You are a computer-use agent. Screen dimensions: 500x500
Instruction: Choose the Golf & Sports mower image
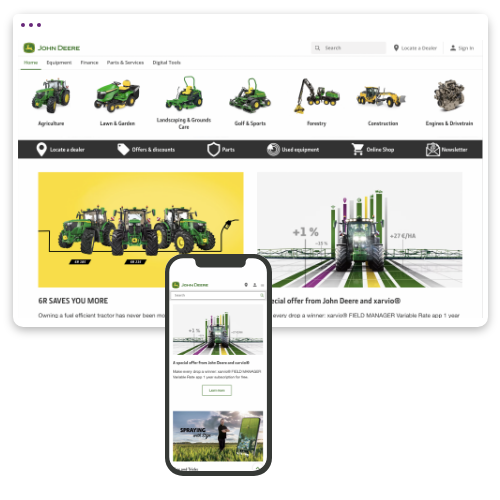(x=250, y=95)
